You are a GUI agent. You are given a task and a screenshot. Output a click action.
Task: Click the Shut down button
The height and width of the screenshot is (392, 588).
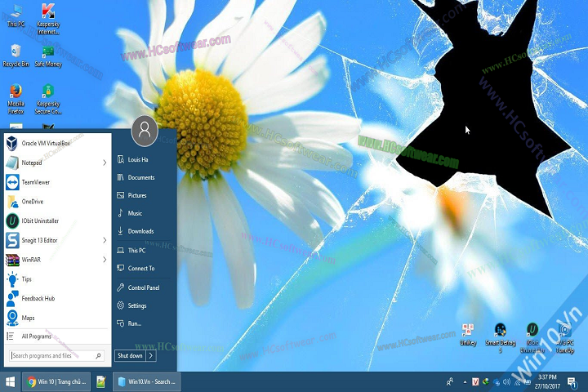pyautogui.click(x=130, y=355)
